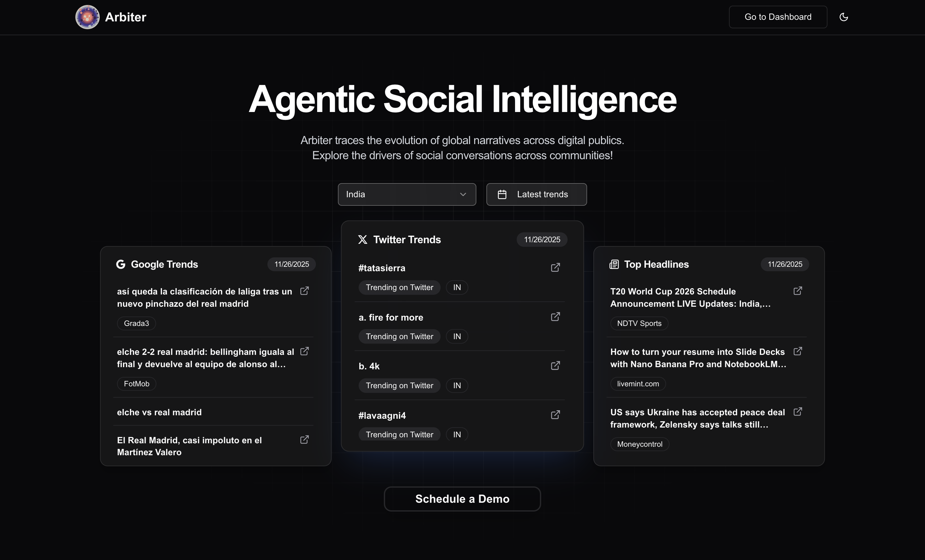Click the T20 World Cup 2026 Schedule headline

[x=690, y=298]
